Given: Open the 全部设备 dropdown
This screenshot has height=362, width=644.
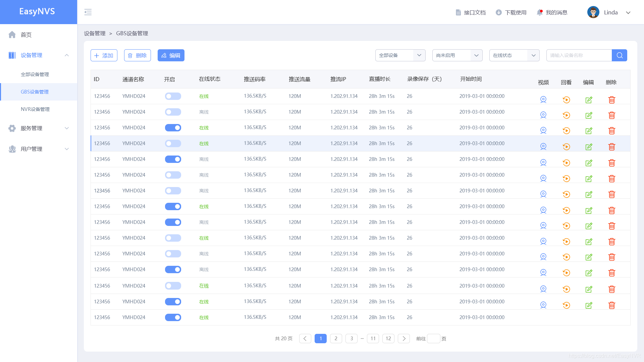Looking at the screenshot, I should point(400,55).
